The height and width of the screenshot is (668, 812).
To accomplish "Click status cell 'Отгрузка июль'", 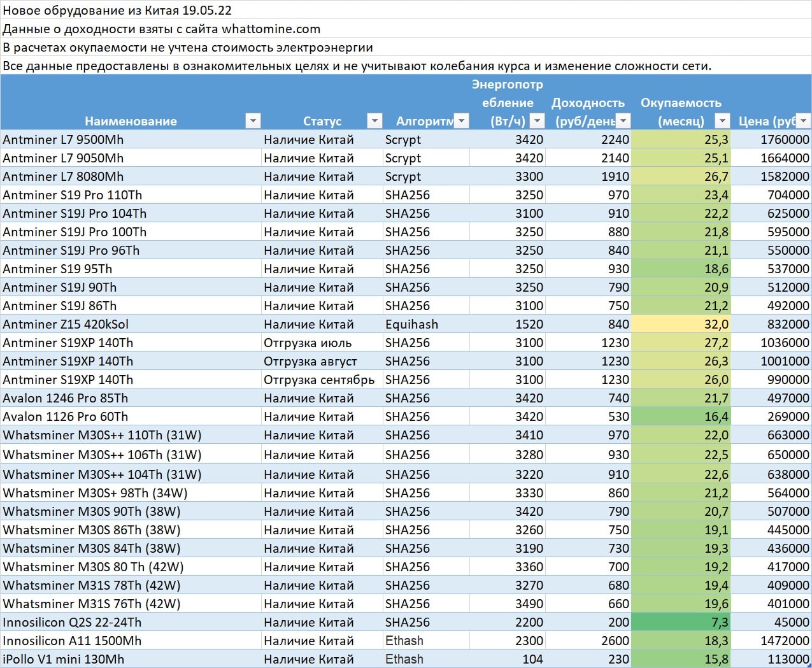I will 322,343.
